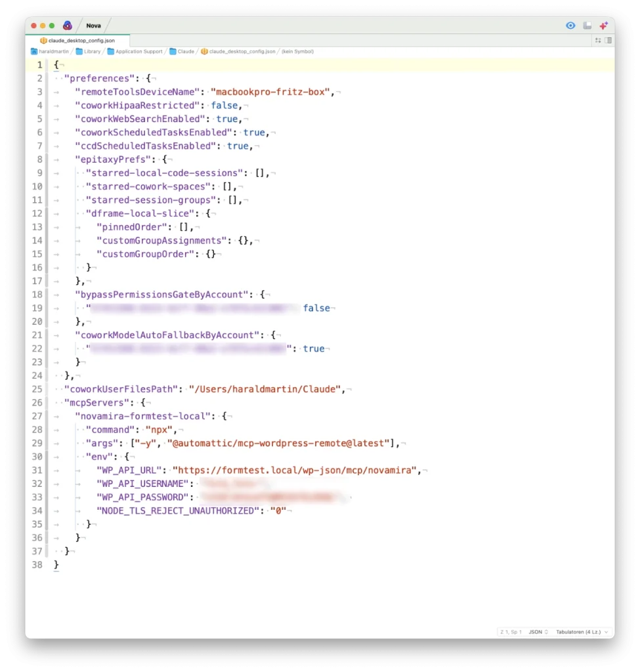Click the closing brace on line 38

pos(56,565)
